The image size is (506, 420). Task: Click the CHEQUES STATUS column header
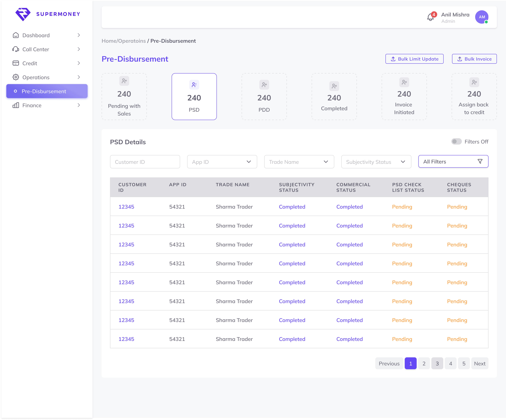(459, 187)
